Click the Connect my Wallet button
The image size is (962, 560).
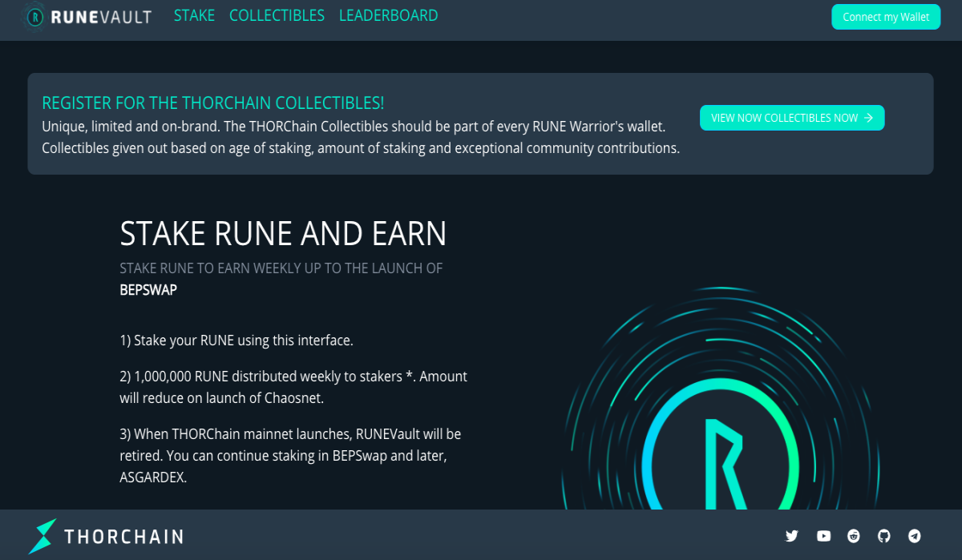[x=886, y=17]
